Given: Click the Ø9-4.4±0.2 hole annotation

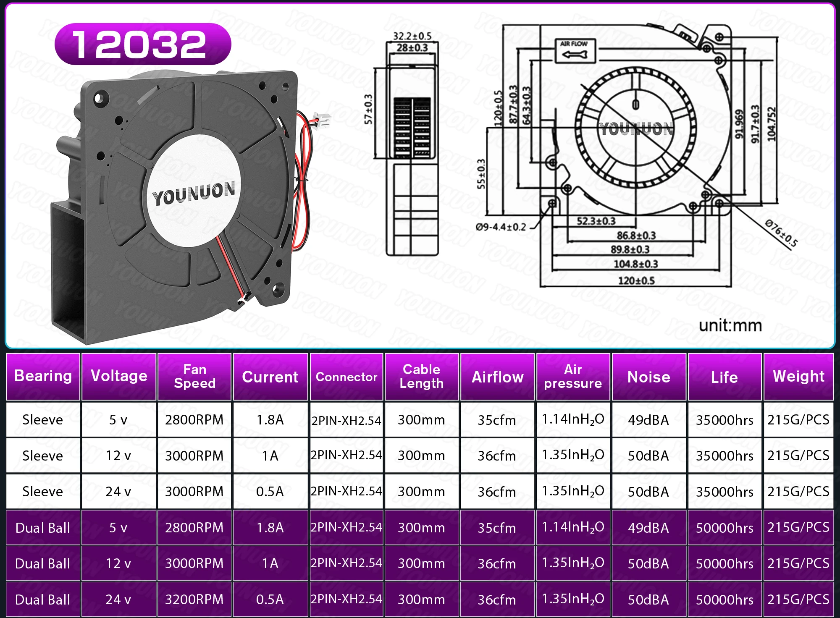Looking at the screenshot, I should 501,227.
